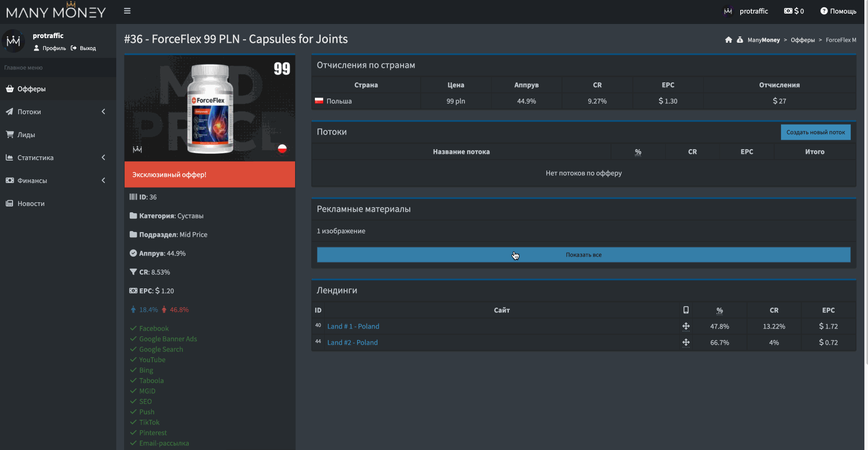Click the Taboola traffic source entry
868x450 pixels.
tap(151, 381)
